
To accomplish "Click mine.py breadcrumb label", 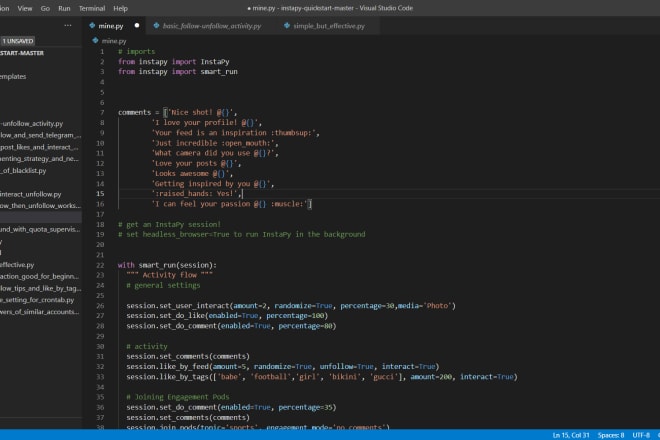I will pyautogui.click(x=114, y=41).
